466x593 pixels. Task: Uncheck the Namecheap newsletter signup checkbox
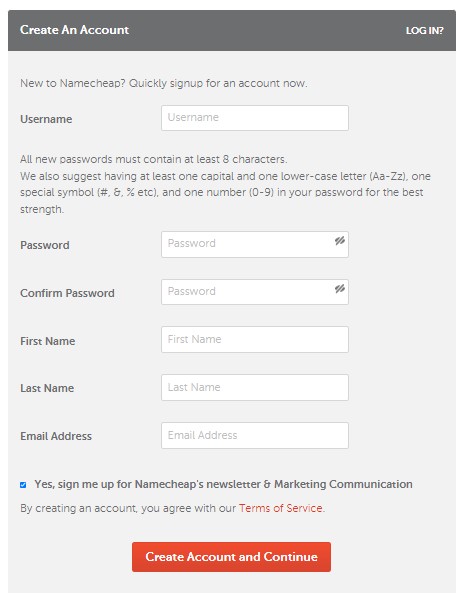[23, 485]
